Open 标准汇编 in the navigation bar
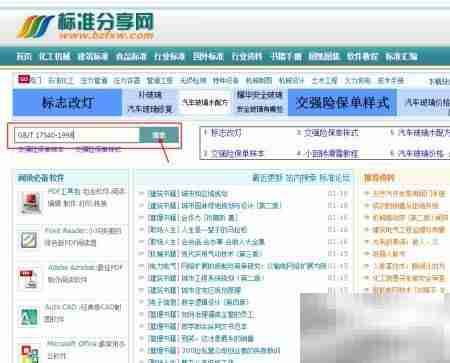The image size is (450, 363). (x=401, y=56)
